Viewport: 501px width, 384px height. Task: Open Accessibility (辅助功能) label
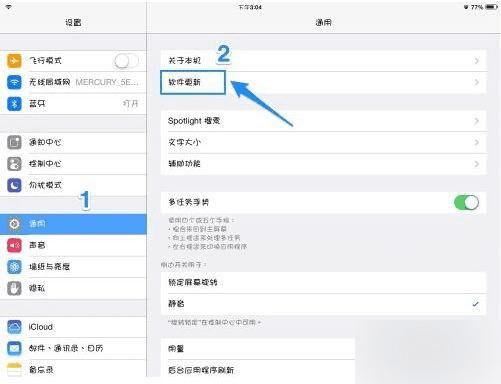[184, 164]
